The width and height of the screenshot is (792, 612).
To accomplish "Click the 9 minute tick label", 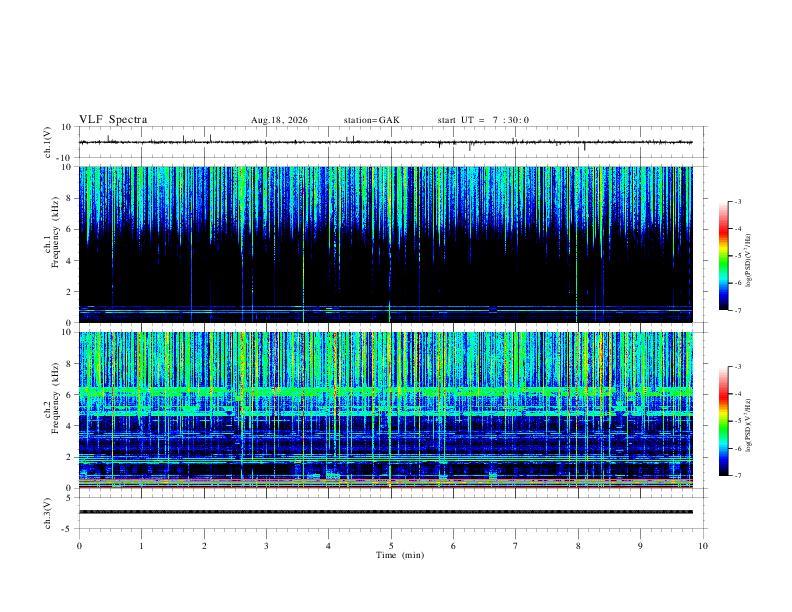I will pyautogui.click(x=640, y=546).
